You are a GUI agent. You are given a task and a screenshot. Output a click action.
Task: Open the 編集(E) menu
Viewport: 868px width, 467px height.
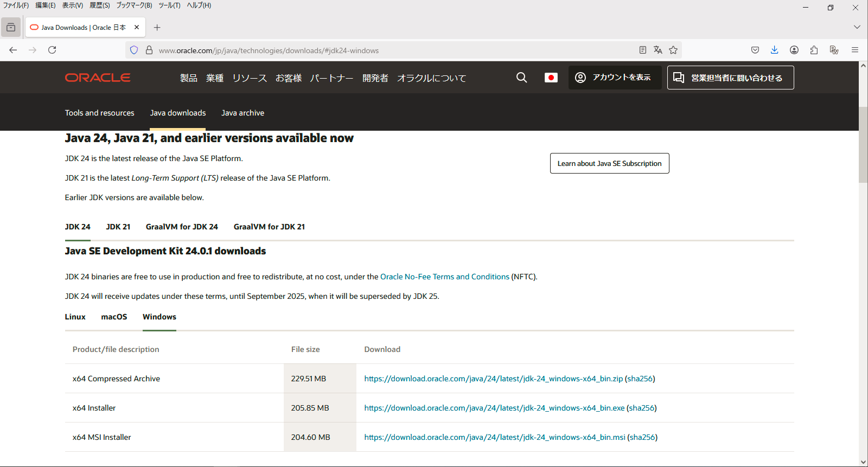[46, 5]
